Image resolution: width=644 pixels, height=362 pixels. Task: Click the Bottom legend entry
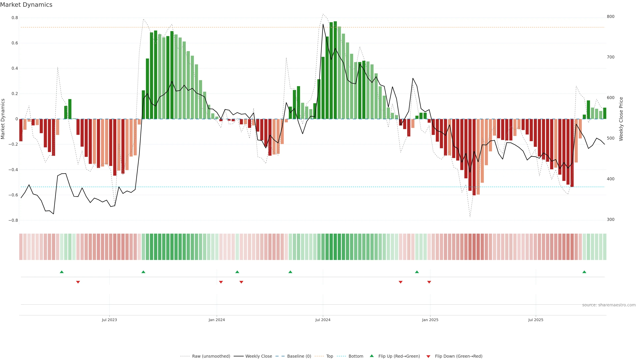tap(356, 356)
